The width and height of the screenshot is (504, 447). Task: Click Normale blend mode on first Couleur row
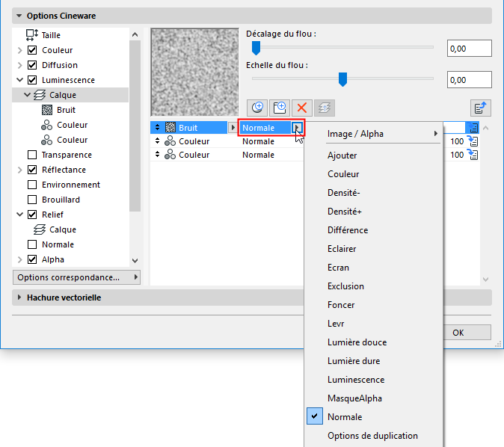[258, 141]
